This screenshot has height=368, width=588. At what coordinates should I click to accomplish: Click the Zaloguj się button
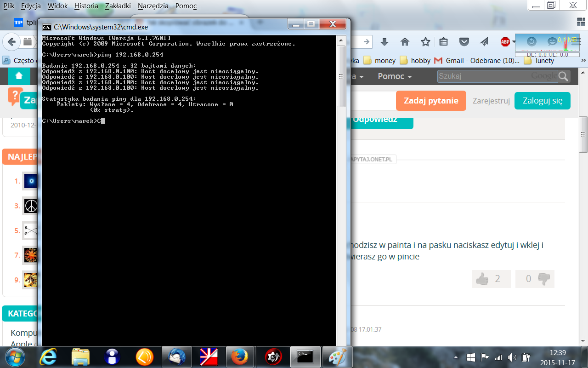click(x=542, y=101)
